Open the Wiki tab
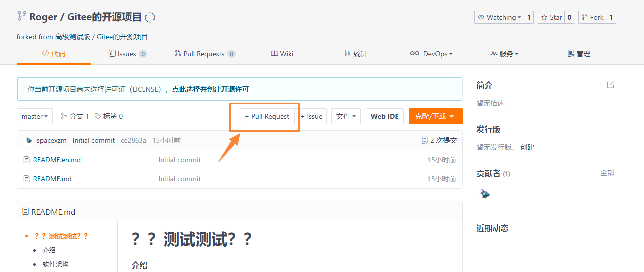The image size is (644, 272). pos(282,54)
